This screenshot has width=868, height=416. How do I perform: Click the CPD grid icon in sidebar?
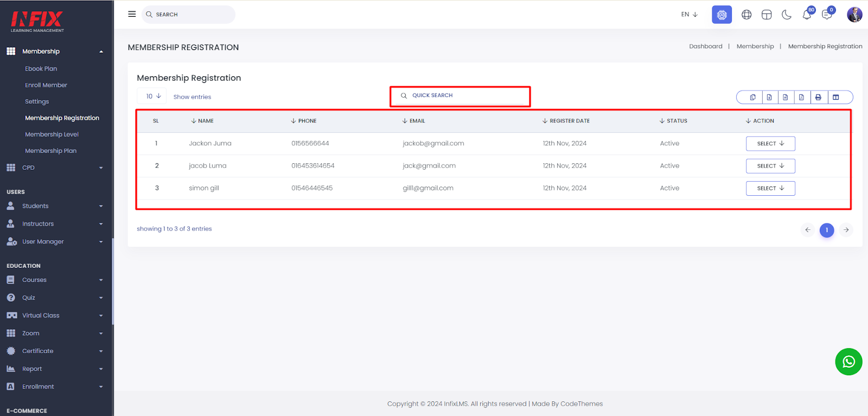[x=11, y=168]
